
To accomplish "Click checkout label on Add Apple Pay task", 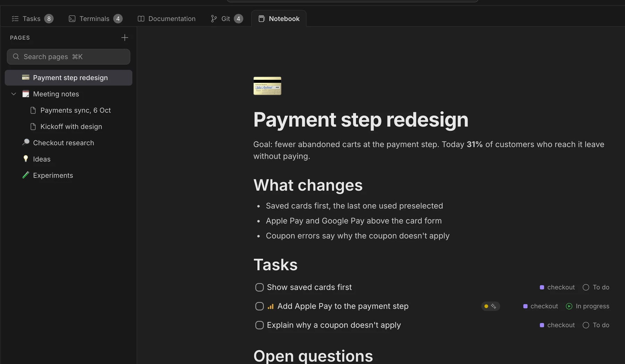I will (540, 306).
